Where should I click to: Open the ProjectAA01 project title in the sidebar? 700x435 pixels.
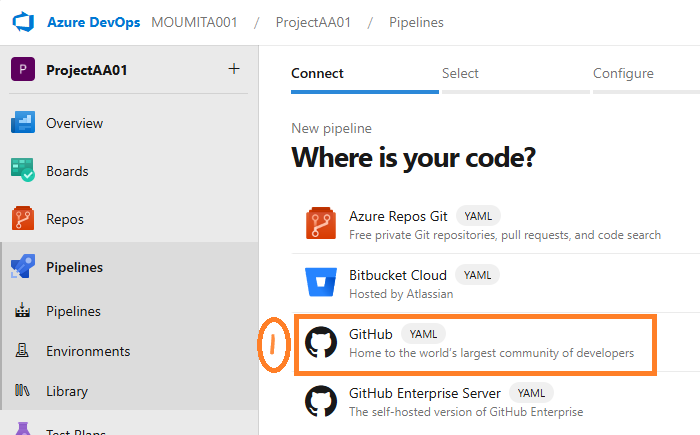coord(87,70)
